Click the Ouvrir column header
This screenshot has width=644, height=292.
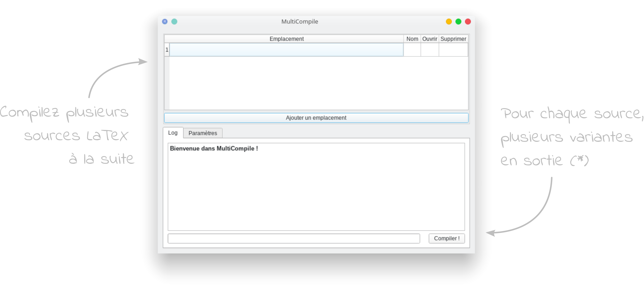(430, 39)
